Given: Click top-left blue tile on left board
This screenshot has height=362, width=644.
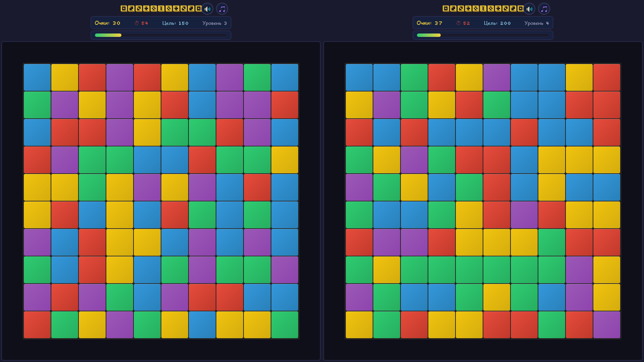Looking at the screenshot, I should point(37,77).
